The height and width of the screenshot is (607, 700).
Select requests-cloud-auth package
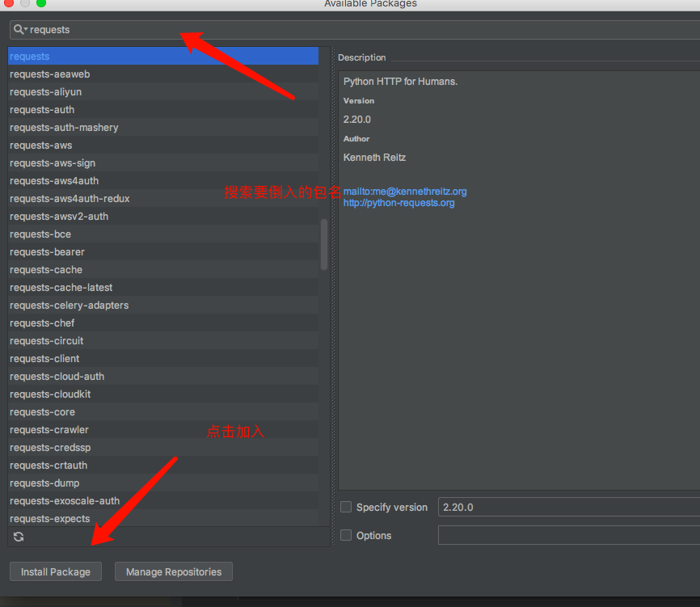pos(163,377)
